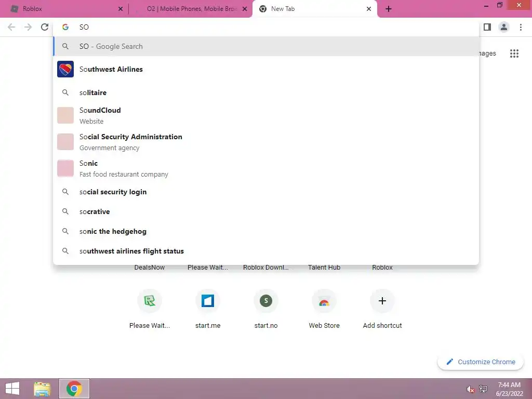Click the Add shortcut plus icon
The width and height of the screenshot is (532, 399).
coord(382,301)
